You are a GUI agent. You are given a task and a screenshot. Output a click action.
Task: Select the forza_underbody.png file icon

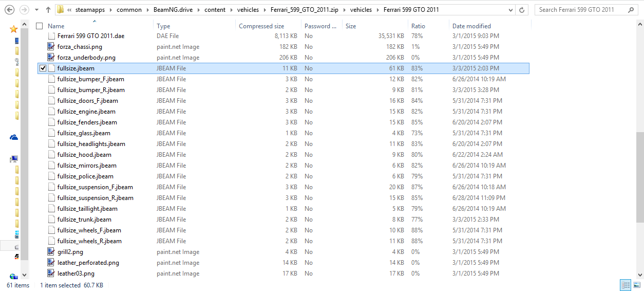click(51, 58)
